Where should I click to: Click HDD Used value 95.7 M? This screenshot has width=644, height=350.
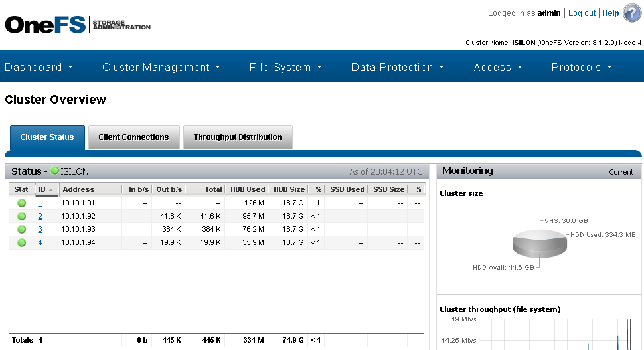click(253, 216)
